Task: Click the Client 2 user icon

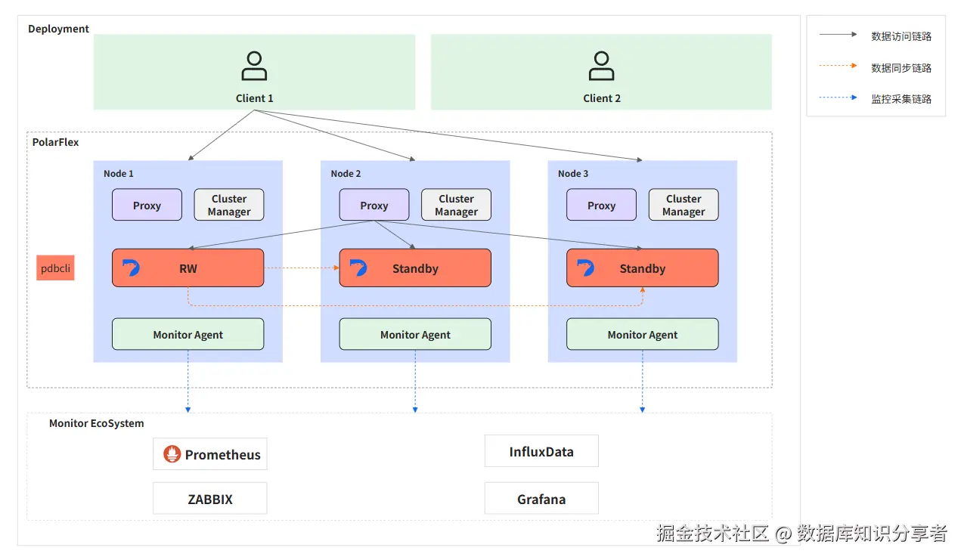Action: point(601,64)
